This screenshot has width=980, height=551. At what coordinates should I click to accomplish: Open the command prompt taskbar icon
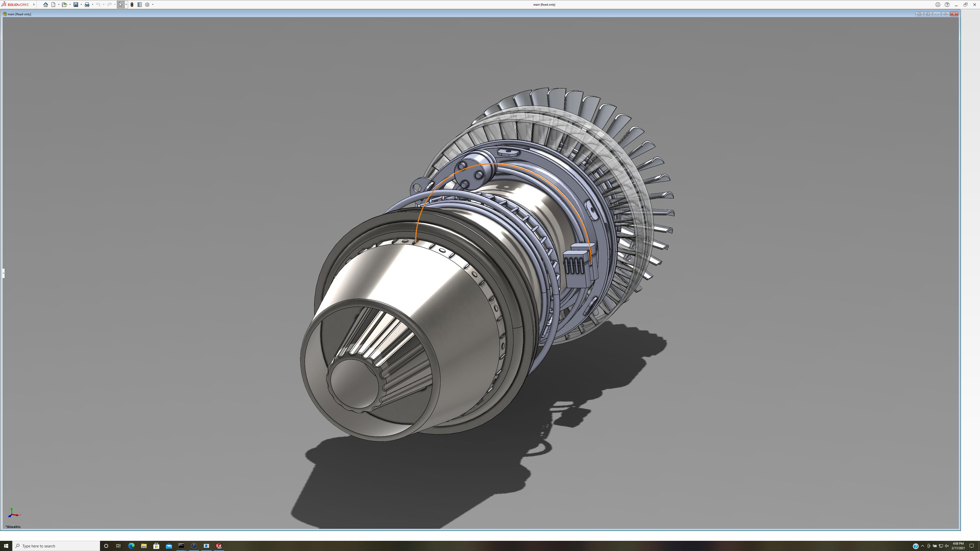[181, 546]
